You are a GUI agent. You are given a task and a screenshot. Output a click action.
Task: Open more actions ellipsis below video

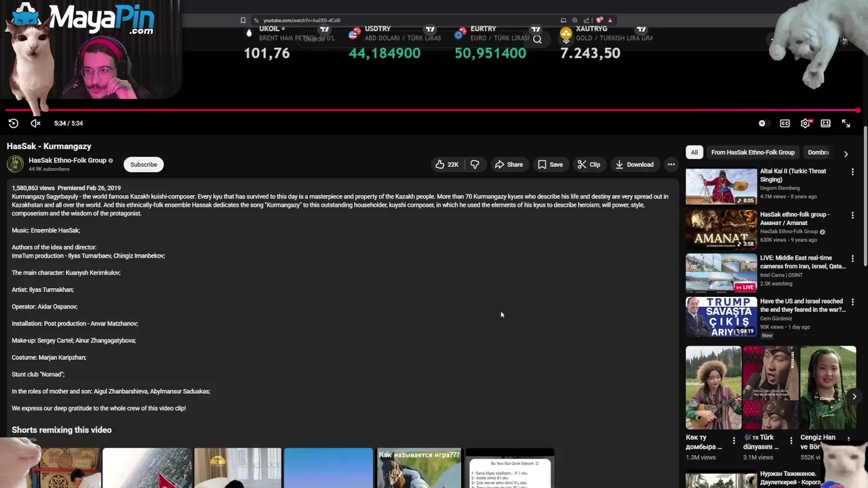pyautogui.click(x=671, y=165)
